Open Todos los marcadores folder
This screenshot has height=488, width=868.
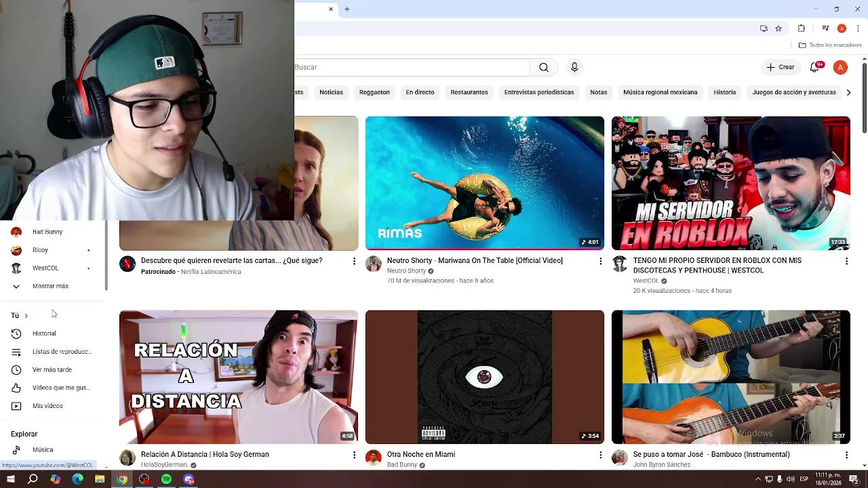(830, 45)
